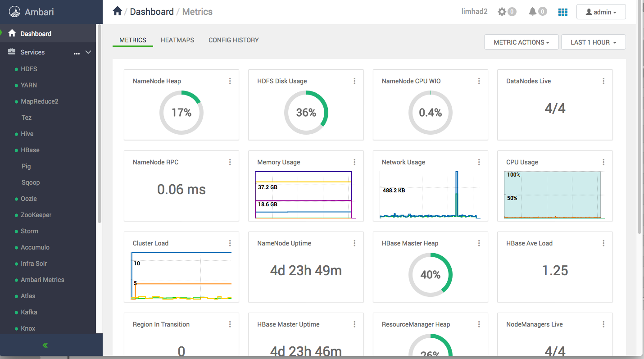
Task: Click the HDFS Disk Usage 36% gauge
Action: tap(306, 113)
